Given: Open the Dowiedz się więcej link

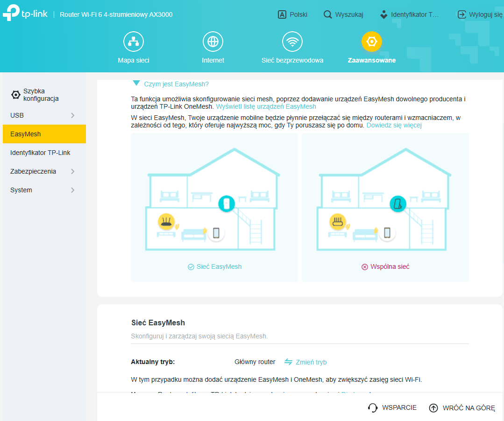Looking at the screenshot, I should [x=394, y=125].
